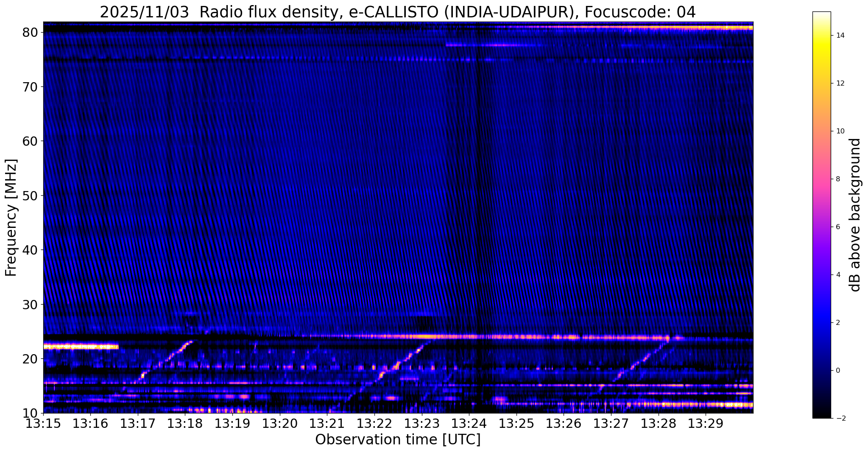
Task: Click the 'dB above background' colorbar label
Action: [x=855, y=215]
